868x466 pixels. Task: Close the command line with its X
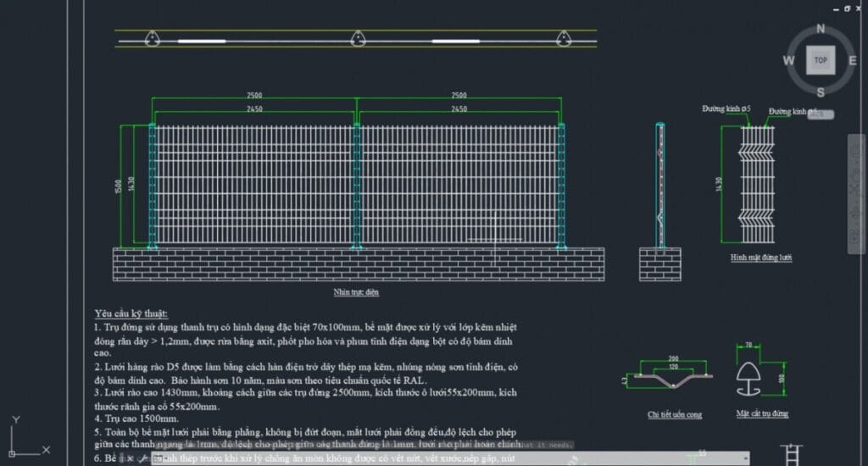[130, 458]
